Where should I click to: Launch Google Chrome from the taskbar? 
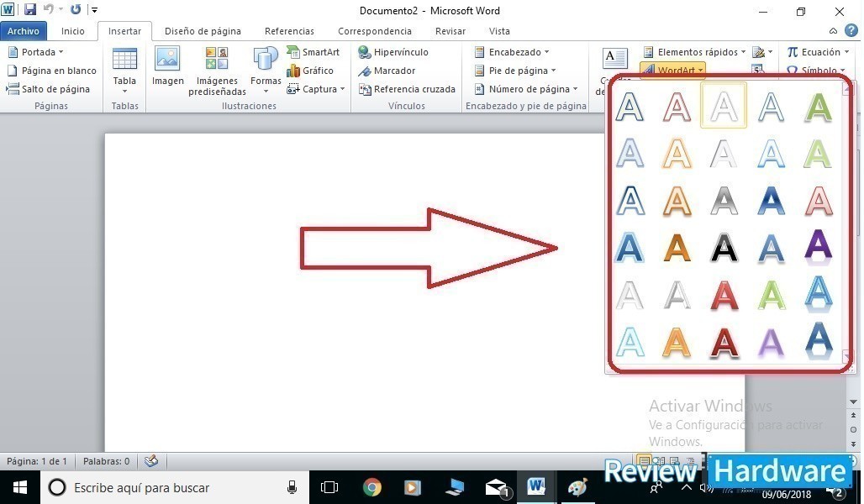click(x=372, y=487)
